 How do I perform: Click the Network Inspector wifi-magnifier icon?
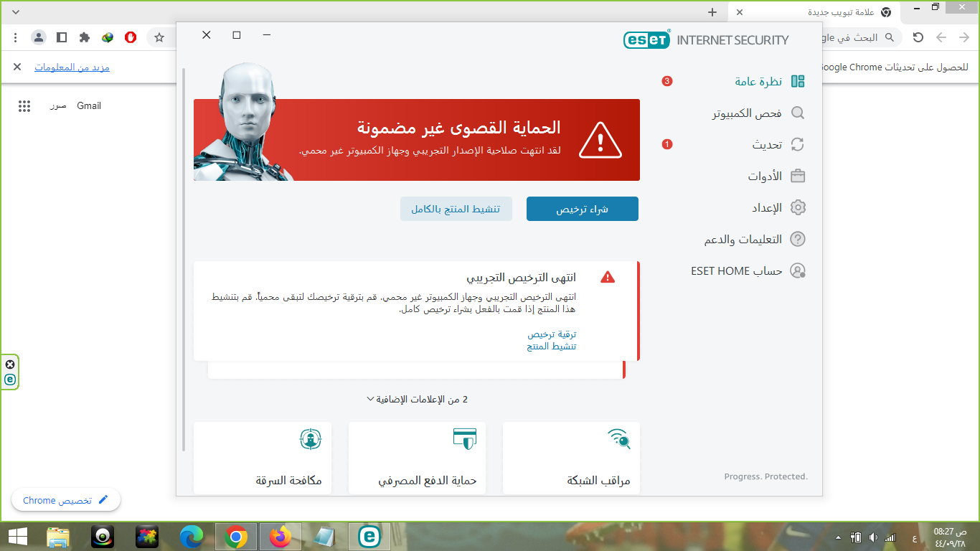pyautogui.click(x=618, y=438)
